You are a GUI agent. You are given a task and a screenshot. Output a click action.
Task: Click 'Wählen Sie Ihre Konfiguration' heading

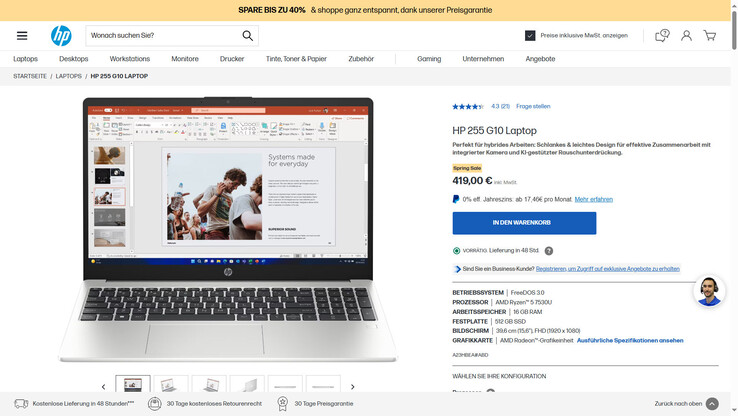[x=499, y=376]
